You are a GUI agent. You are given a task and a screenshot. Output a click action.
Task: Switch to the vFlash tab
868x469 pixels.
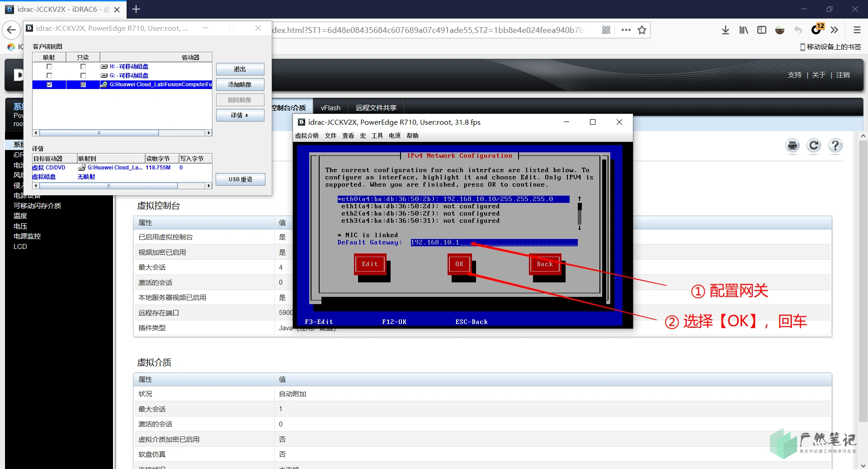click(330, 108)
